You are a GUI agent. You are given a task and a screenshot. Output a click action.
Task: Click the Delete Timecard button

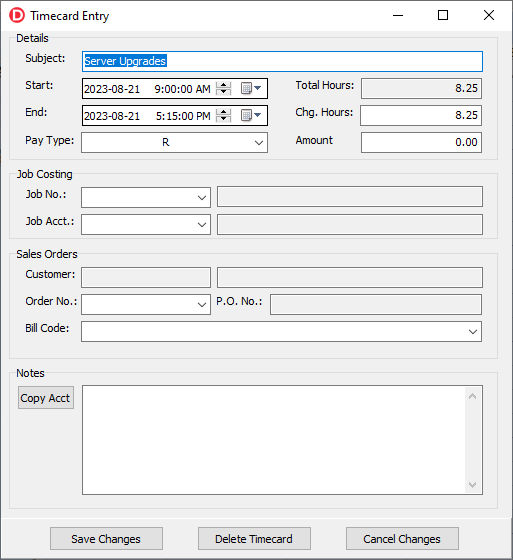254,539
